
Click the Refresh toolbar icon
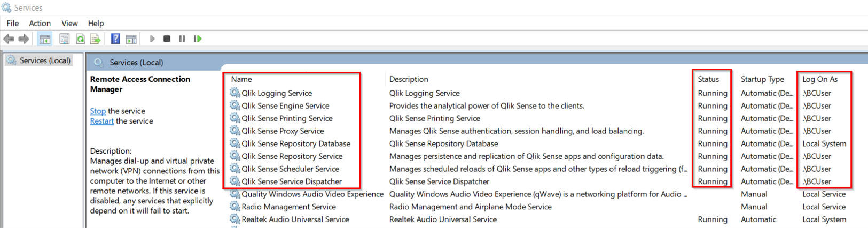click(x=80, y=39)
